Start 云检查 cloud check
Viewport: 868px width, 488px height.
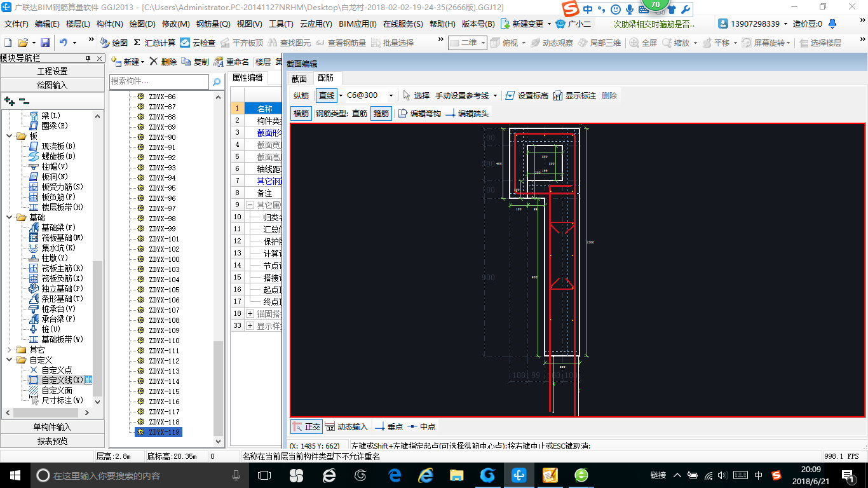(198, 43)
